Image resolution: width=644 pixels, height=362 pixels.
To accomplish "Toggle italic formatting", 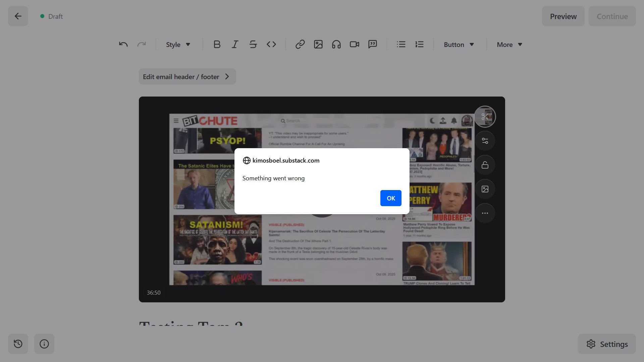I will tap(235, 44).
